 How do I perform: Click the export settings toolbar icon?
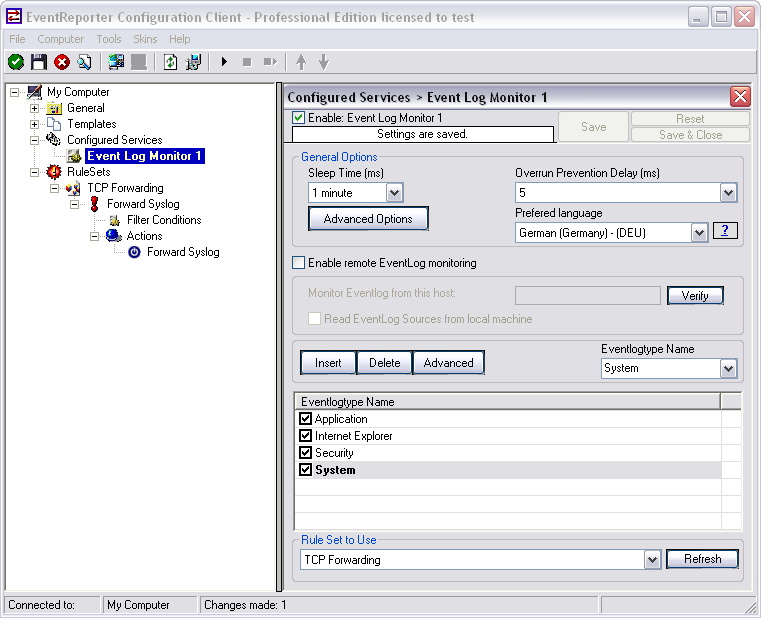point(194,62)
